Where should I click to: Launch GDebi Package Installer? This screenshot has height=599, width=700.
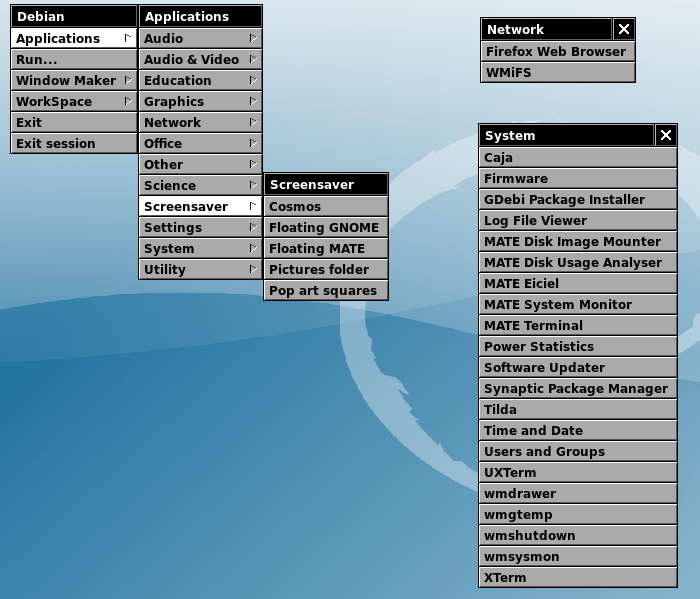click(x=578, y=199)
